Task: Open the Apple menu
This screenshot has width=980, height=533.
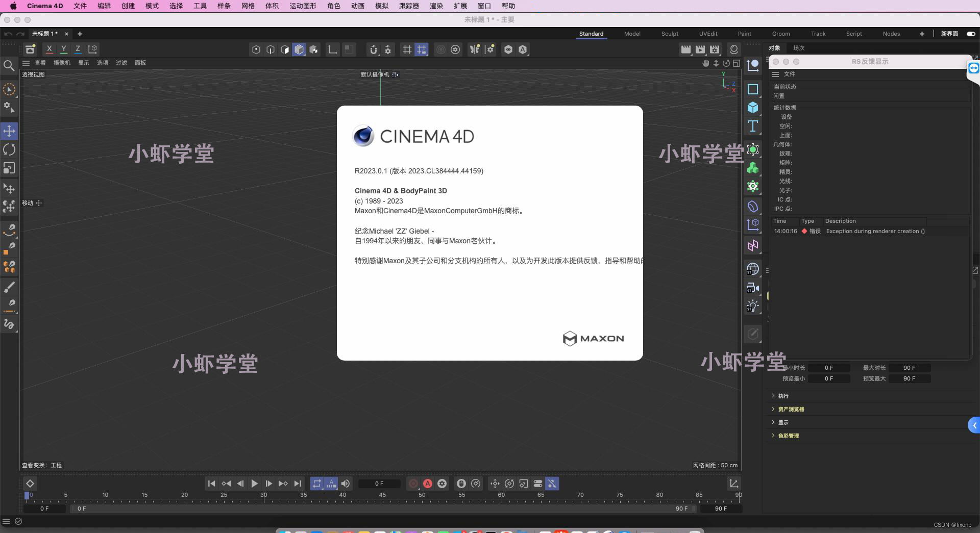Action: click(13, 6)
